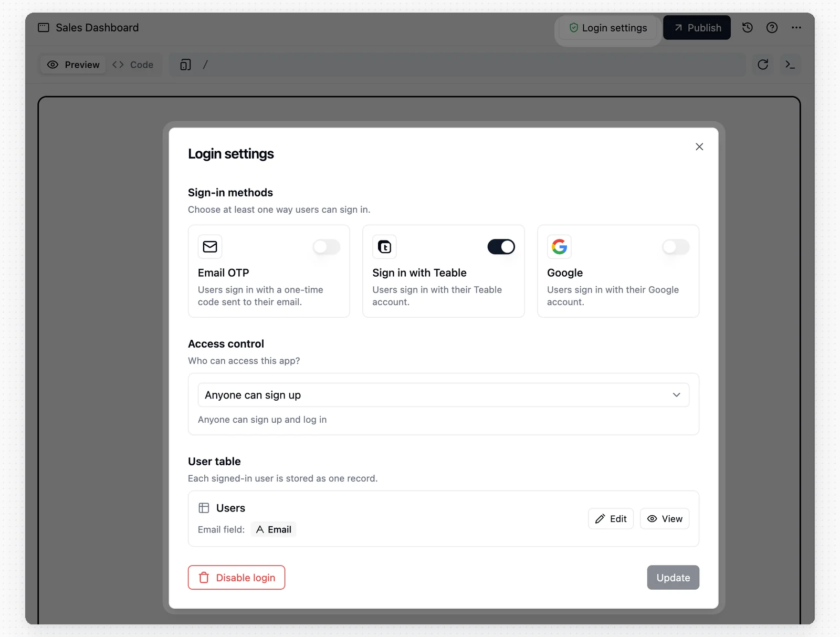This screenshot has height=637, width=840.
Task: Open the terminal console panel
Action: (x=790, y=65)
